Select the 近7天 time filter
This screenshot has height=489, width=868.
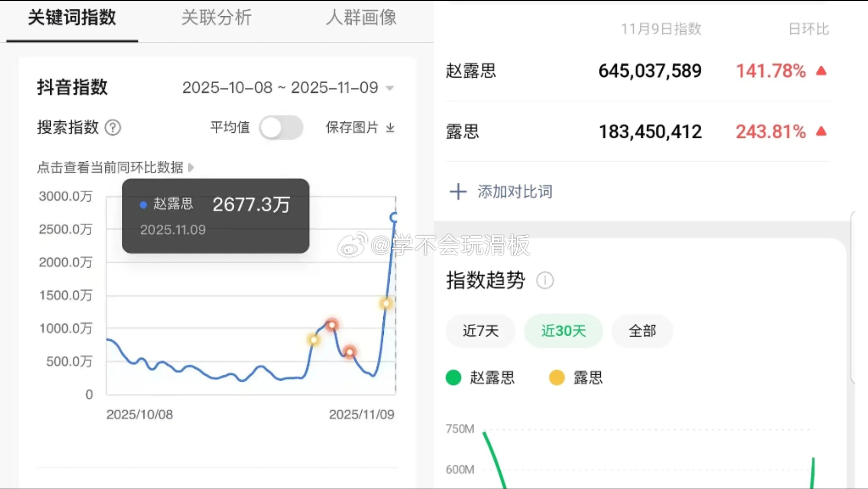(480, 331)
